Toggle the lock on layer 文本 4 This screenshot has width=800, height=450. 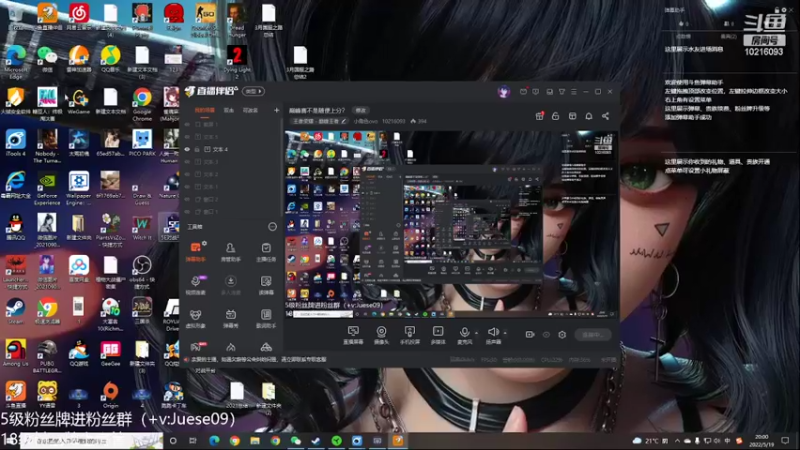tap(197, 149)
